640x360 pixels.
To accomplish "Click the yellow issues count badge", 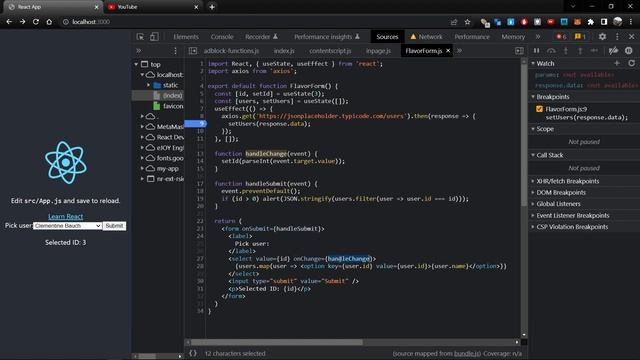I will coord(580,37).
